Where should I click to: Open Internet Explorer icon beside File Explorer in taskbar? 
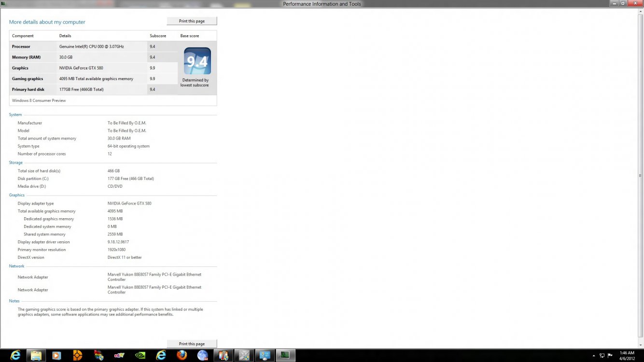15,355
